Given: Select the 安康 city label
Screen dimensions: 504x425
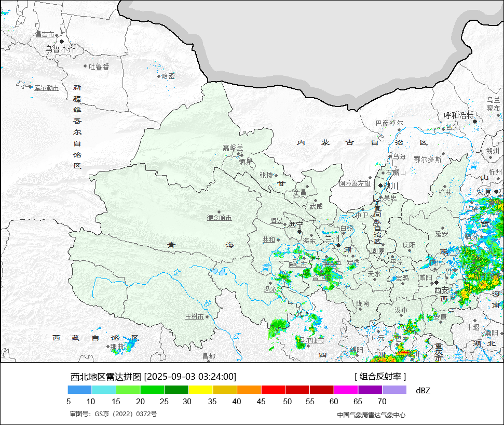Looking at the screenshot, I should pos(440,317).
